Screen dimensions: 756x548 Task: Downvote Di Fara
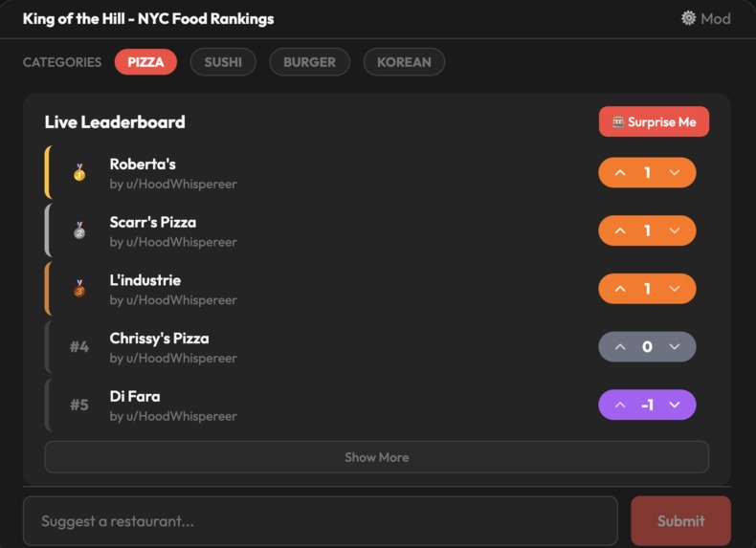tap(675, 405)
